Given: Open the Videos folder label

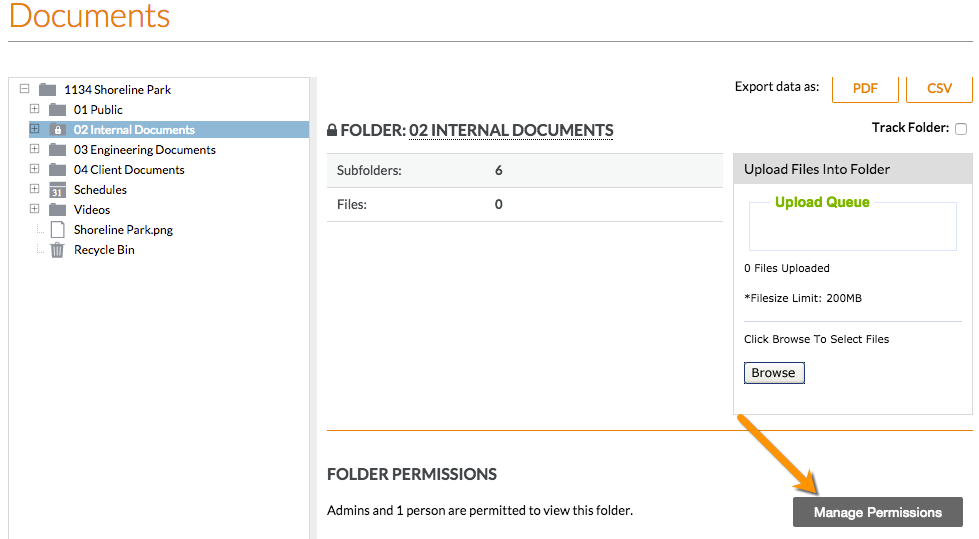Looking at the screenshot, I should (92, 210).
